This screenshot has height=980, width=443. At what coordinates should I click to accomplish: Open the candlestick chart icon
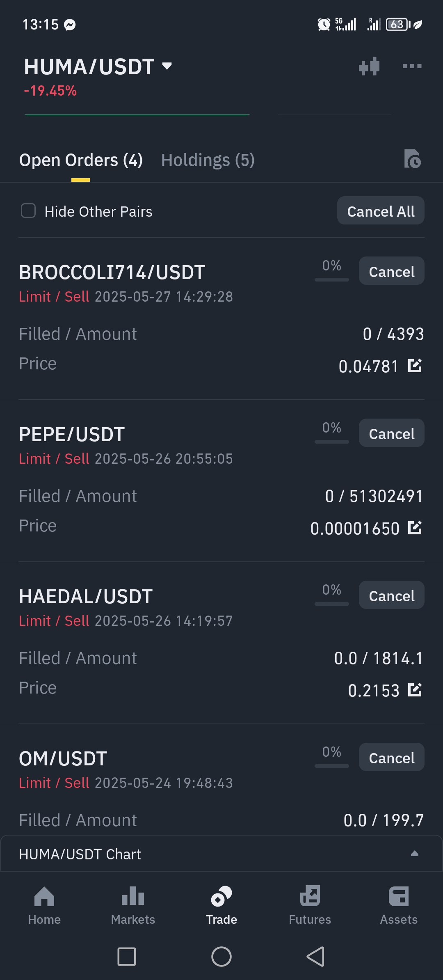coord(369,66)
